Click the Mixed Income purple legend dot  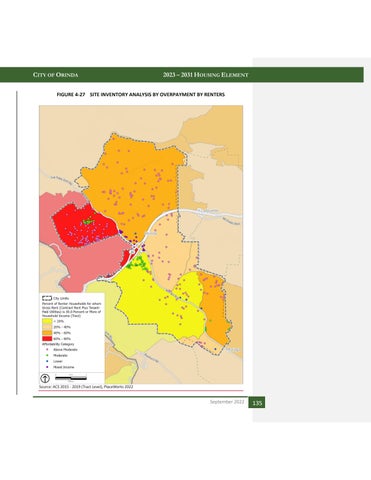pos(47,367)
